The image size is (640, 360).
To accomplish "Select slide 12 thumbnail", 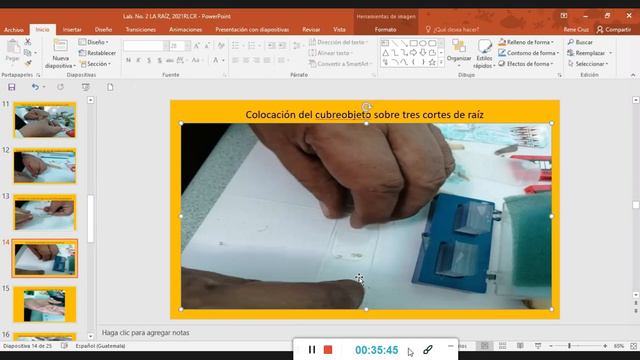I will pyautogui.click(x=44, y=166).
